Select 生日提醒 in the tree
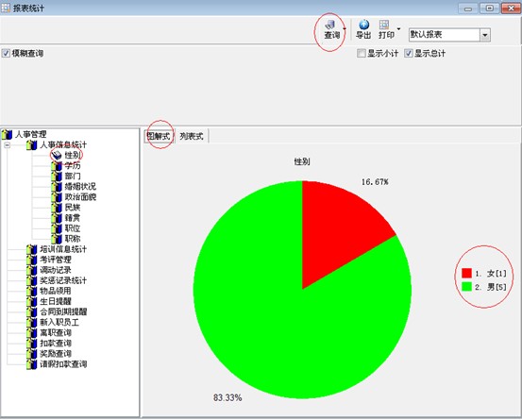 point(56,301)
